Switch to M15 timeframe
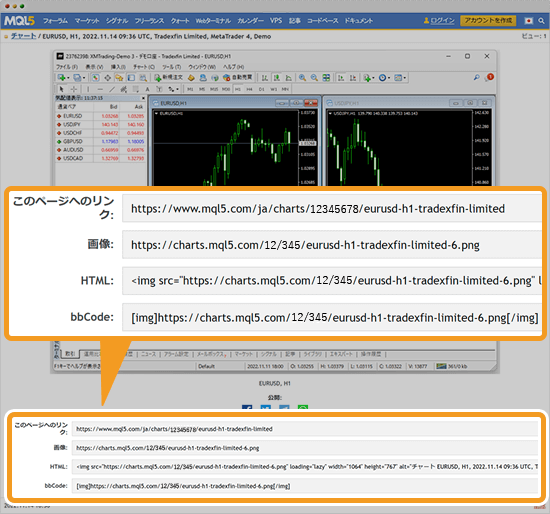Viewport: 550px width, 514px height. coord(214,89)
